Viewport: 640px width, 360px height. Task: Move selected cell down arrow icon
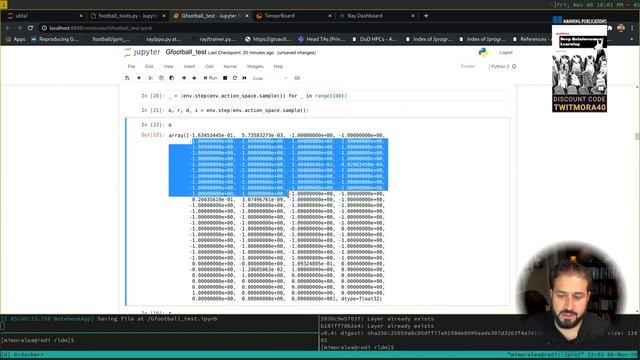click(x=194, y=78)
